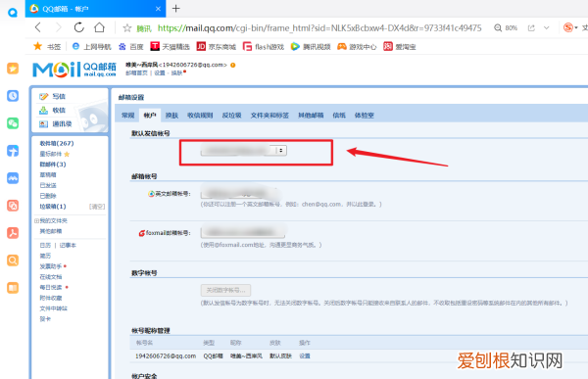
Task: Open the 游戏中心 bookmark
Action: (x=357, y=46)
